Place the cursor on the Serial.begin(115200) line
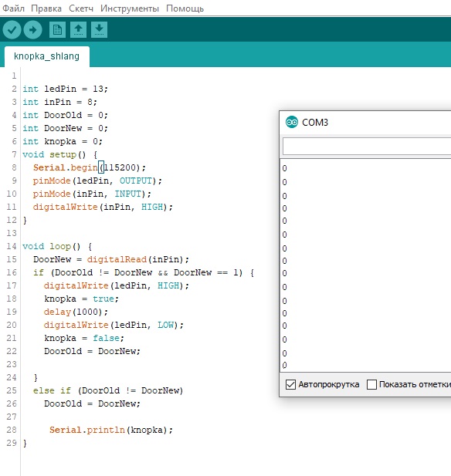 (90, 167)
